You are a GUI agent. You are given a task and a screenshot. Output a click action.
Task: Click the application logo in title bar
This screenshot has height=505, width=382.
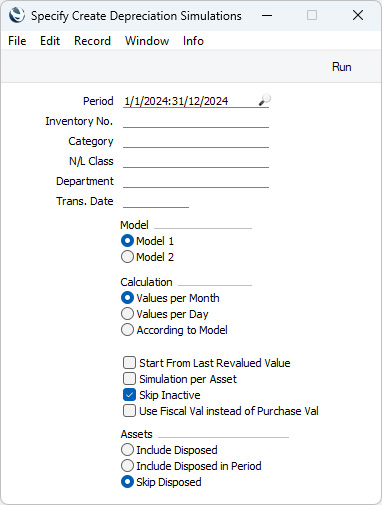(x=17, y=15)
